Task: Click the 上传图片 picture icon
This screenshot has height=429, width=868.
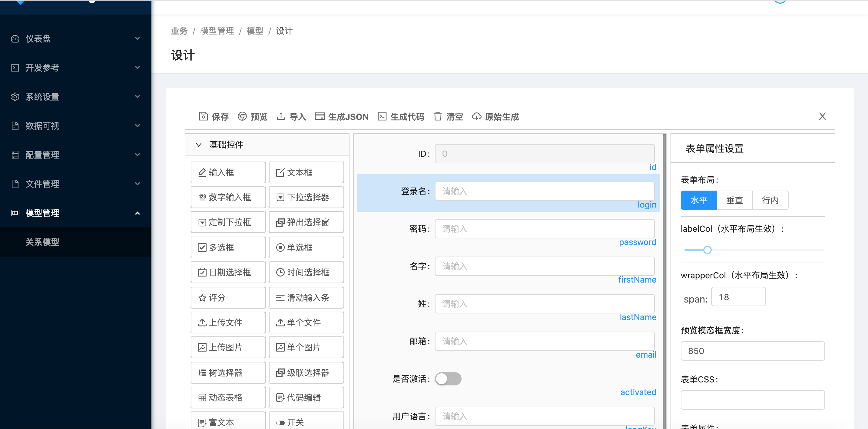Action: 202,347
